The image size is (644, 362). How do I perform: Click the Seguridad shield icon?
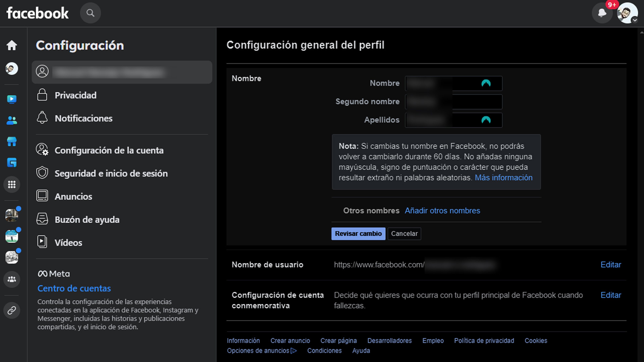coord(42,172)
